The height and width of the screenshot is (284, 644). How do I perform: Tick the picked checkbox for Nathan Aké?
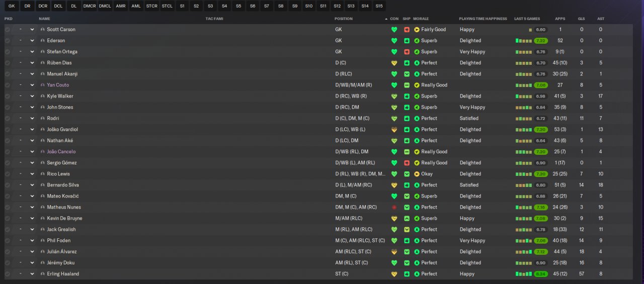pos(7,141)
